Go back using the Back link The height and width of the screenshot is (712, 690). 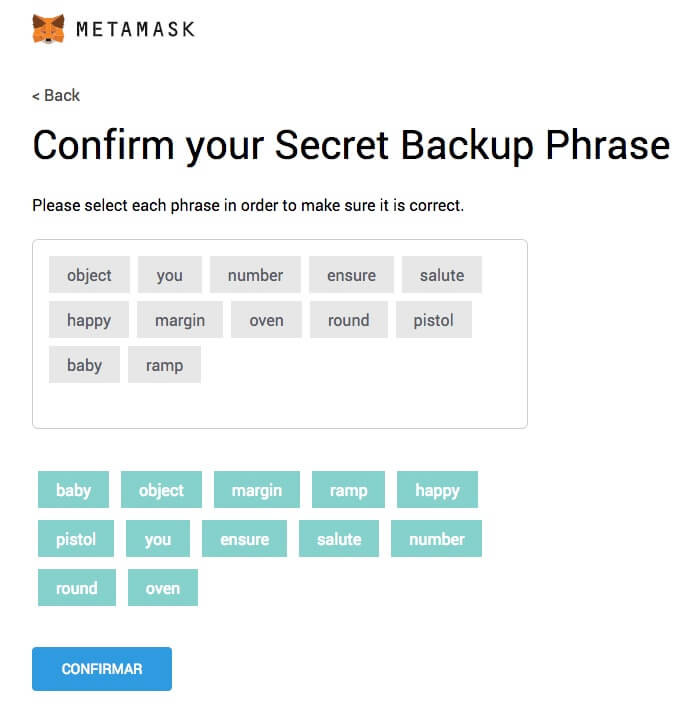tap(56, 95)
